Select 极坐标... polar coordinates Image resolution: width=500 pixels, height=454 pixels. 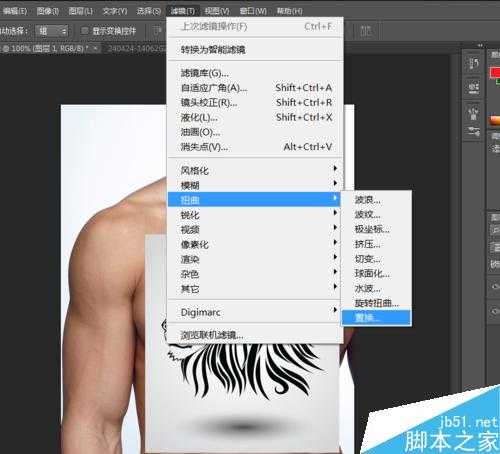click(377, 229)
